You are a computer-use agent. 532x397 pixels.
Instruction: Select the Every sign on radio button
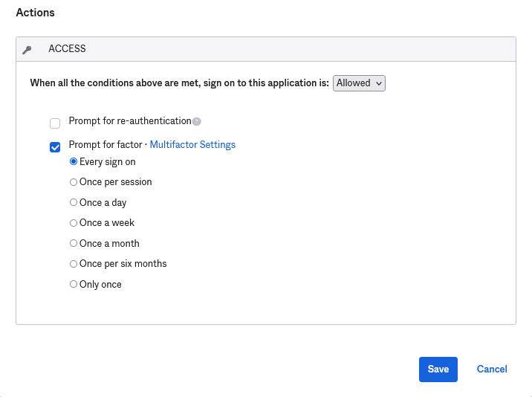click(74, 161)
